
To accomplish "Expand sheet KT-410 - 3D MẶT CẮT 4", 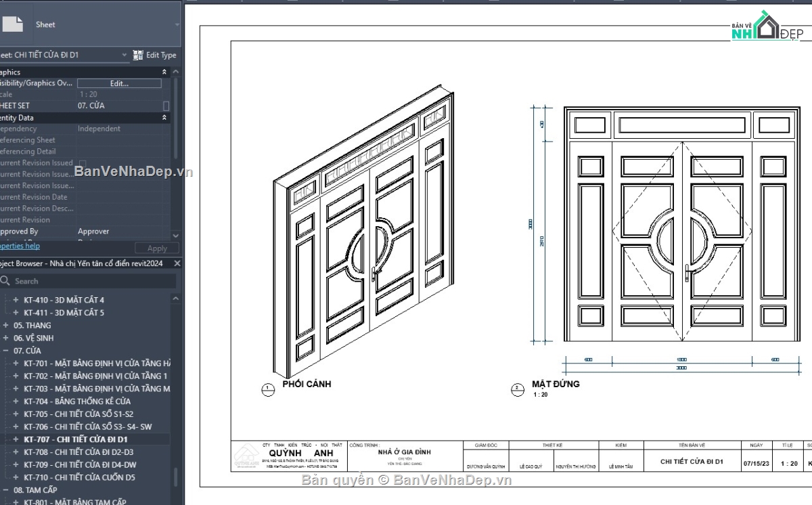I will [16, 300].
